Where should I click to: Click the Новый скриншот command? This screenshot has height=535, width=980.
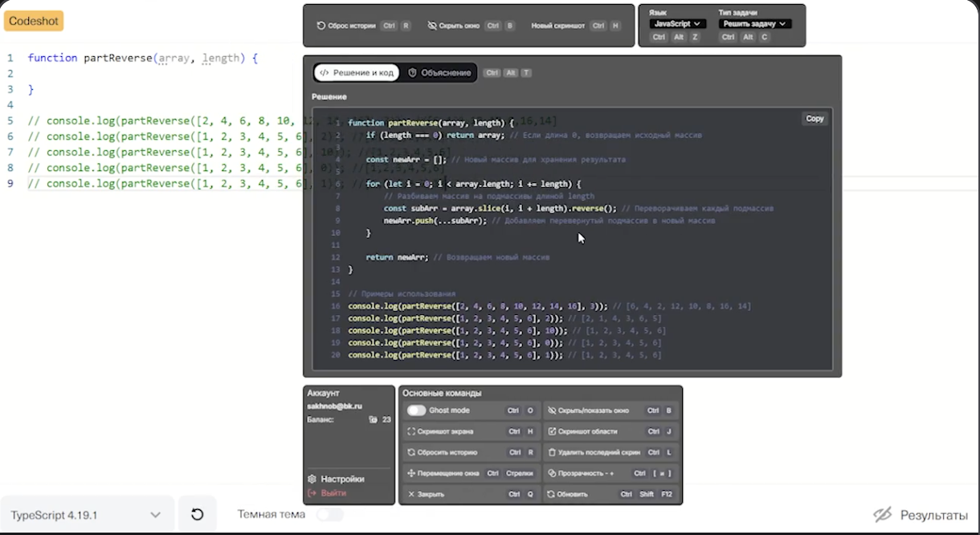pyautogui.click(x=558, y=26)
